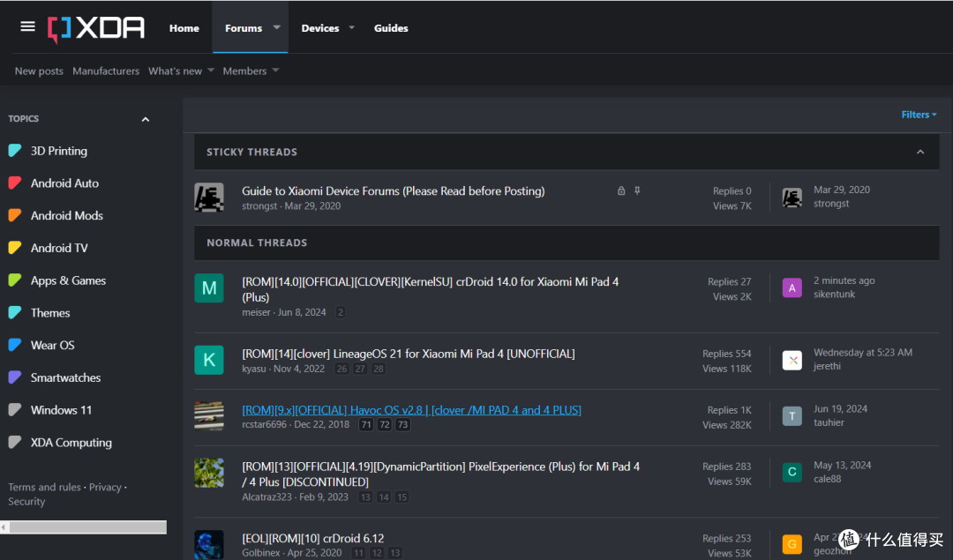953x560 pixels.
Task: Click the lock icon on Xiaomi guide thread
Action: (x=621, y=190)
